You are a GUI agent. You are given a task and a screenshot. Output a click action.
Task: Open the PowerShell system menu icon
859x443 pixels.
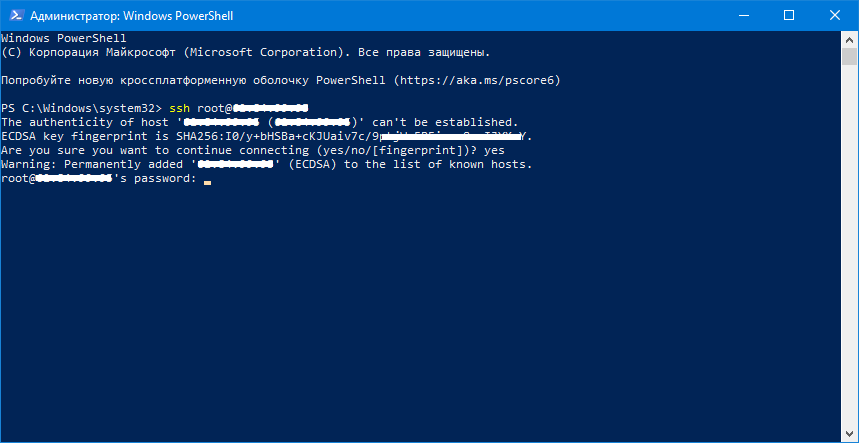[x=14, y=15]
